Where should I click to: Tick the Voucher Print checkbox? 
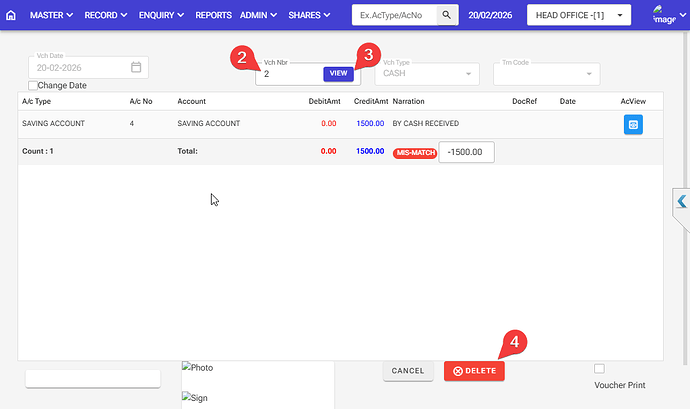[x=599, y=368]
